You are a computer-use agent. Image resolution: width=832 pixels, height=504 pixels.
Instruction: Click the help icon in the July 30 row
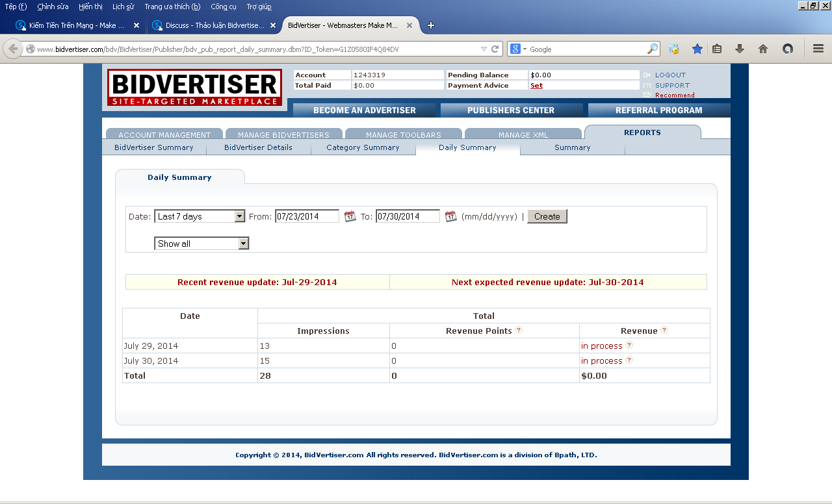coord(629,360)
